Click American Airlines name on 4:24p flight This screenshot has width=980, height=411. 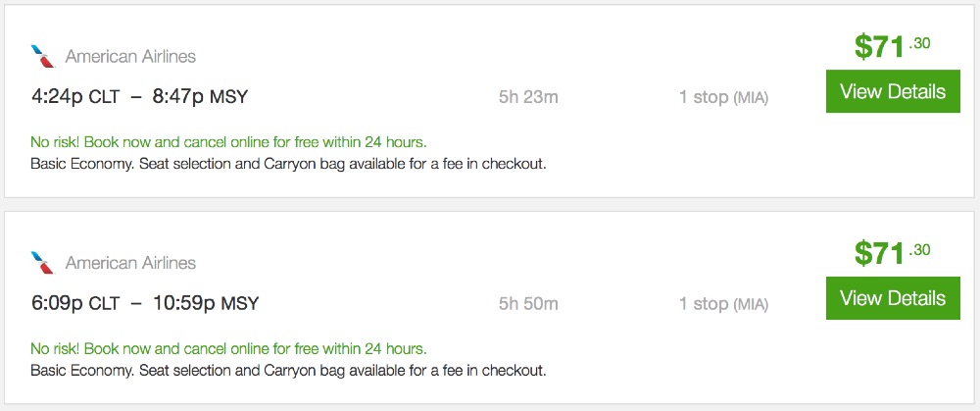coord(130,57)
